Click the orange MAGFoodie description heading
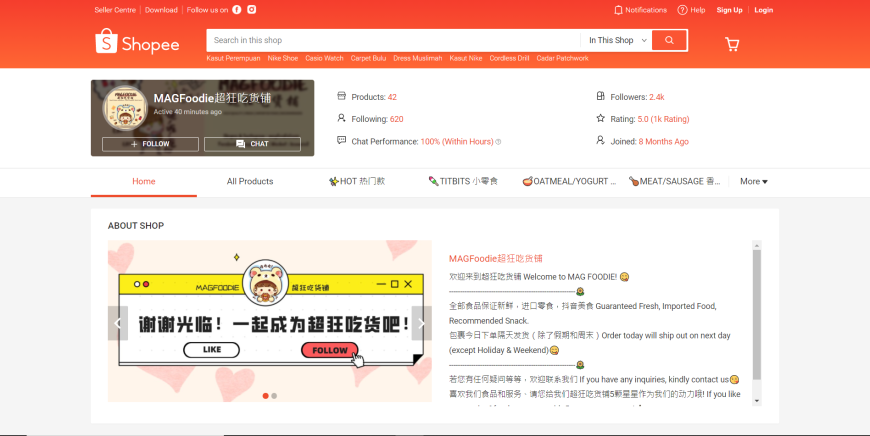 point(495,258)
